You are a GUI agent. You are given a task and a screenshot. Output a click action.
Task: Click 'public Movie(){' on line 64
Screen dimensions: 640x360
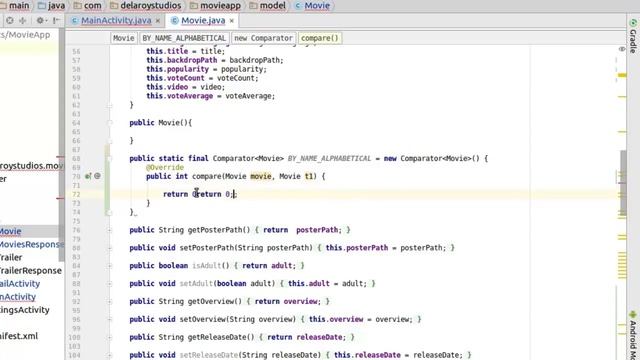[160, 123]
